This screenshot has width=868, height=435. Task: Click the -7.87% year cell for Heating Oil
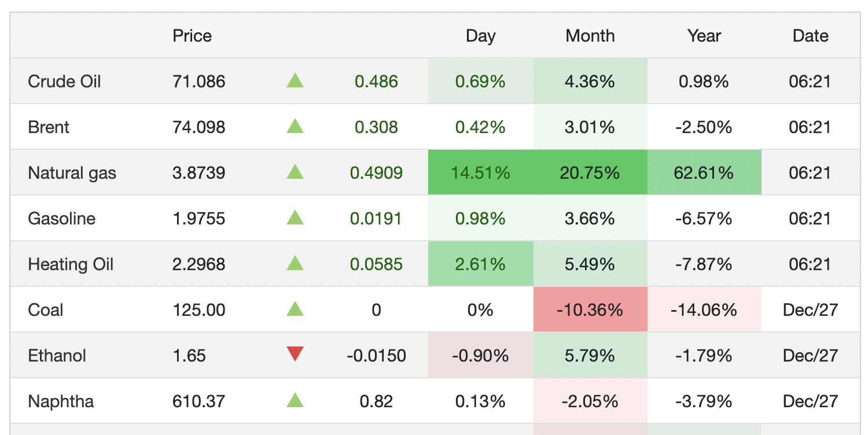tap(704, 264)
